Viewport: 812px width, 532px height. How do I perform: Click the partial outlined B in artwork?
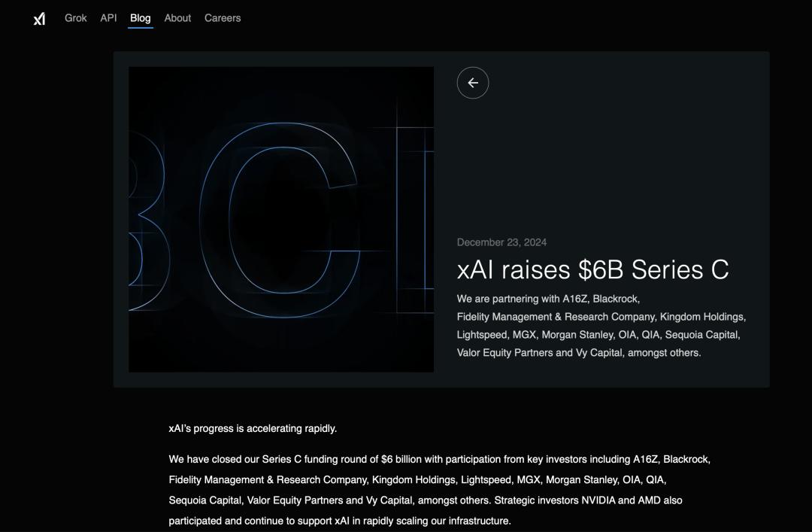(149, 220)
